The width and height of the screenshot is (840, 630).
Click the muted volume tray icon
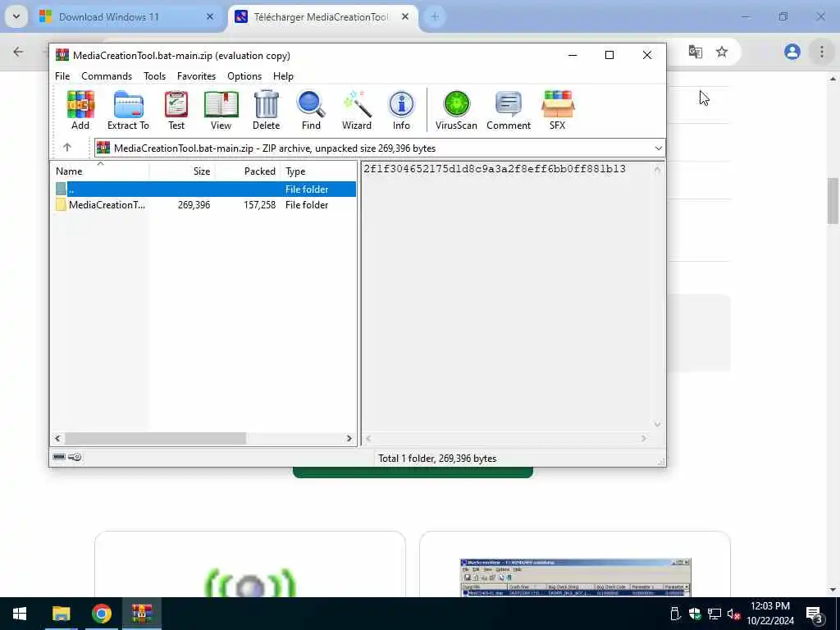pos(734,614)
